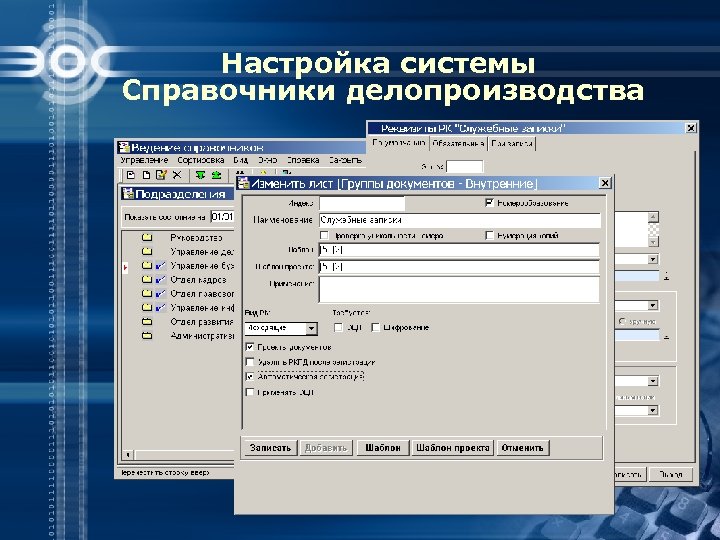720x540 pixels.
Task: Close the Изменить лист dialog
Action: point(605,183)
